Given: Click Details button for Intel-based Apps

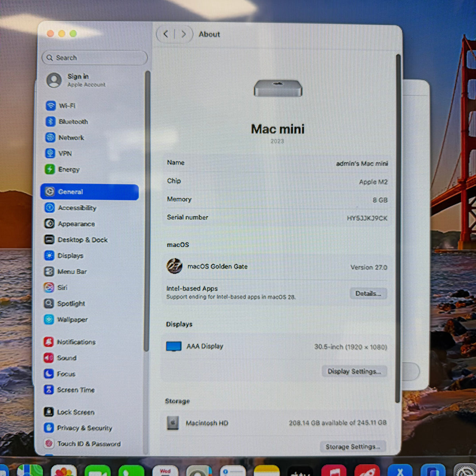Looking at the screenshot, I should [368, 294].
